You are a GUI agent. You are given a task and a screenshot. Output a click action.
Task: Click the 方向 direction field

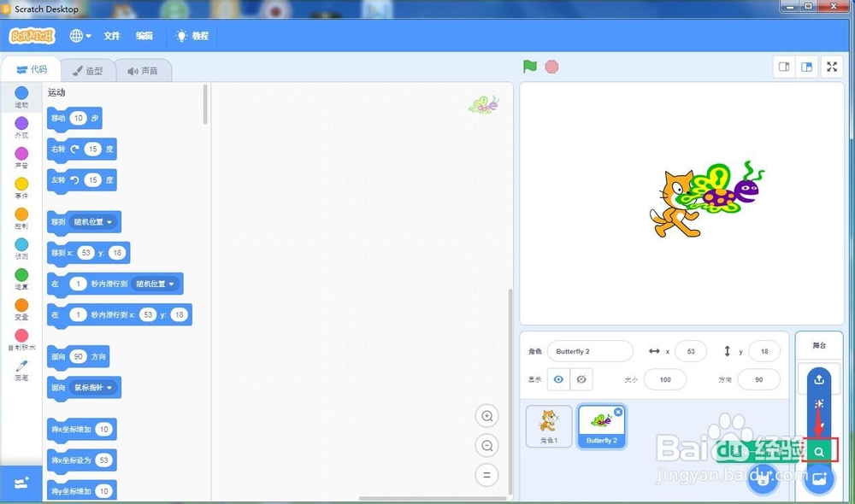tap(759, 380)
